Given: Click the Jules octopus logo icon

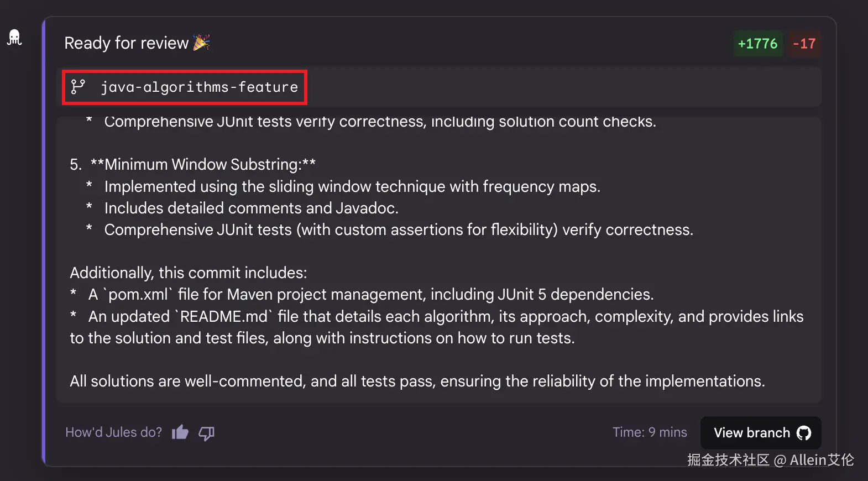Looking at the screenshot, I should click(14, 38).
